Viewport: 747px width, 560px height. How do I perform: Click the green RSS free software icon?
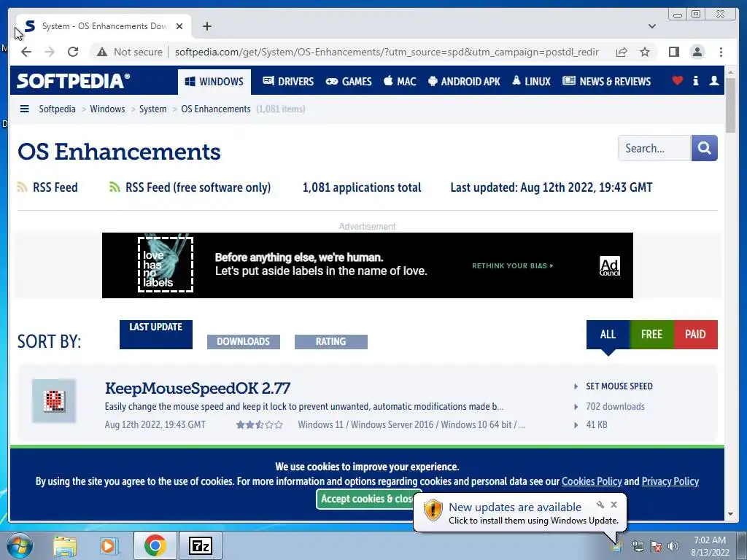tap(115, 187)
